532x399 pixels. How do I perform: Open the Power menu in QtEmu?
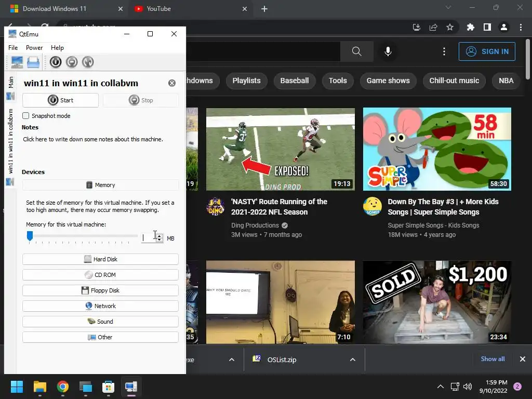pos(34,48)
